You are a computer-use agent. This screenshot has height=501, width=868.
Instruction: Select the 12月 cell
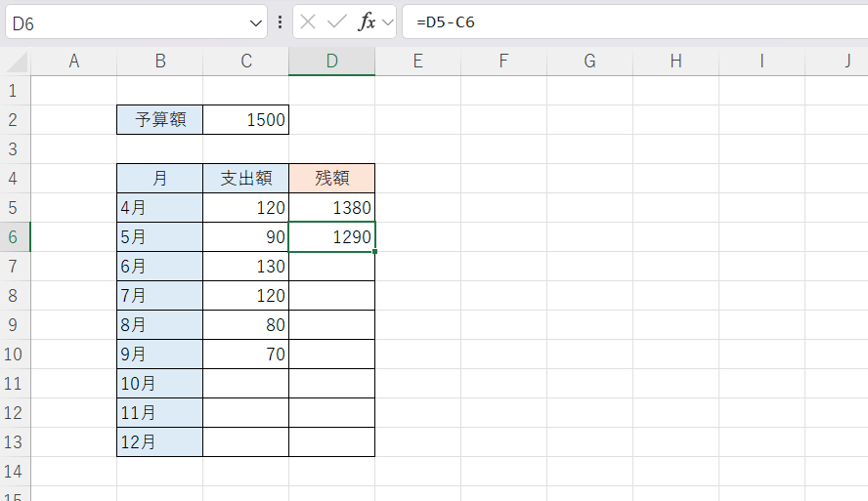160,441
